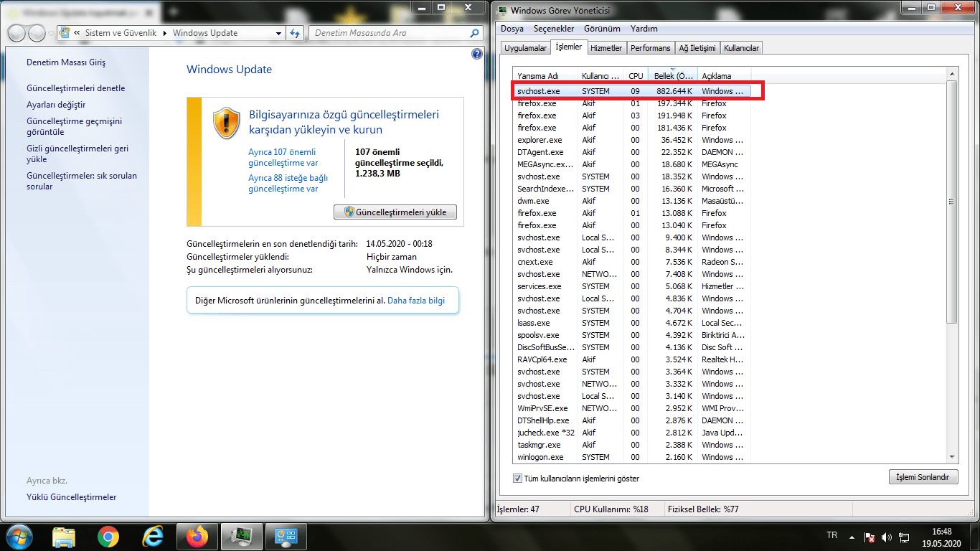980x551 pixels.
Task: Click the Güncelleştirmeleri yükle button
Action: click(395, 212)
